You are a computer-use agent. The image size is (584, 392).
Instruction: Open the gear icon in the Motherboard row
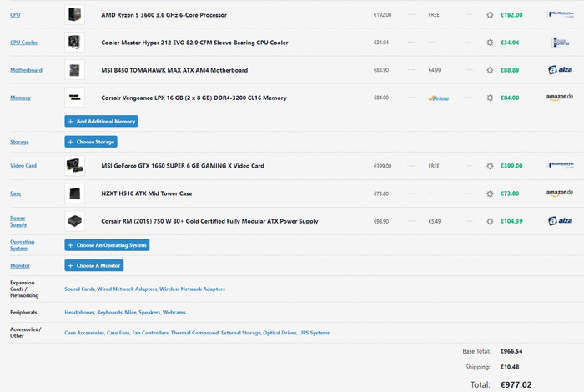pyautogui.click(x=490, y=70)
